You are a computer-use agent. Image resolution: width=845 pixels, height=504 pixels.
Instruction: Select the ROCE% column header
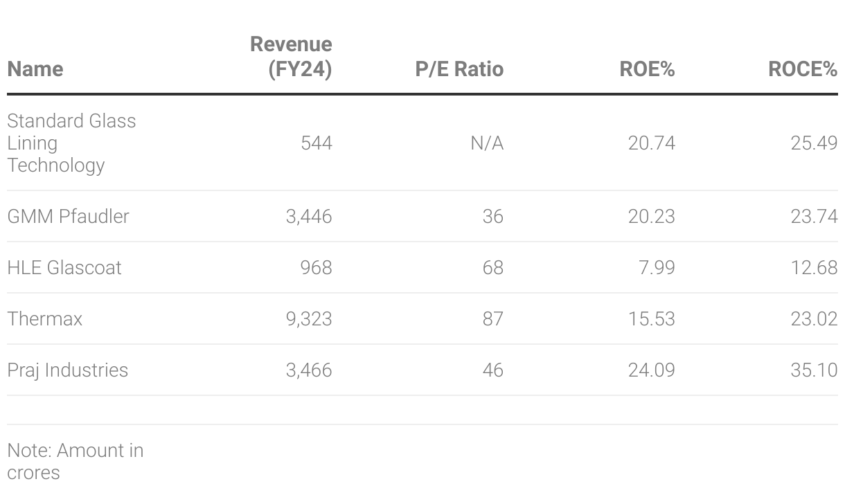click(802, 69)
